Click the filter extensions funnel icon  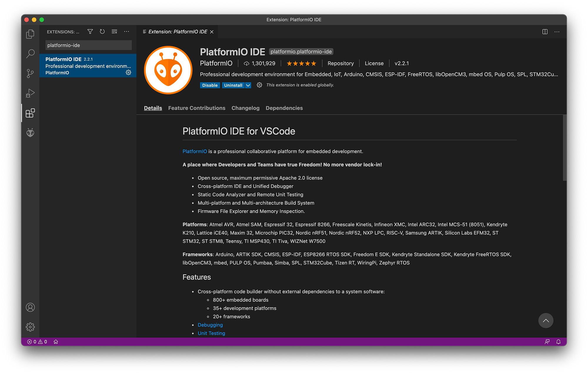click(90, 31)
